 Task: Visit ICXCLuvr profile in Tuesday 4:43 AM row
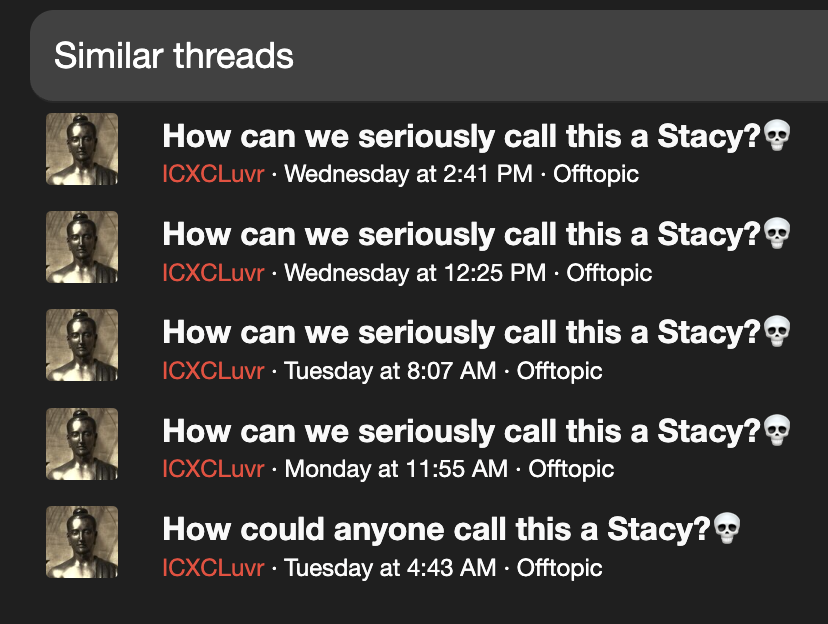coord(213,568)
